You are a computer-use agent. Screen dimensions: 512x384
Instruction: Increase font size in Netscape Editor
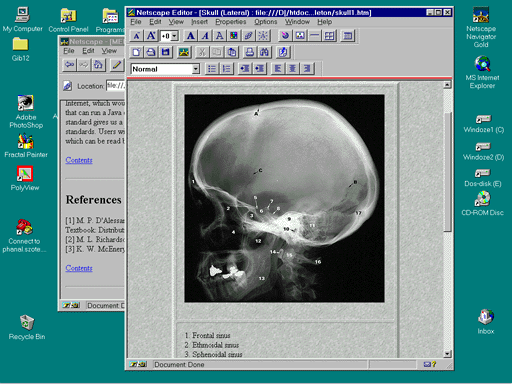coord(151,36)
